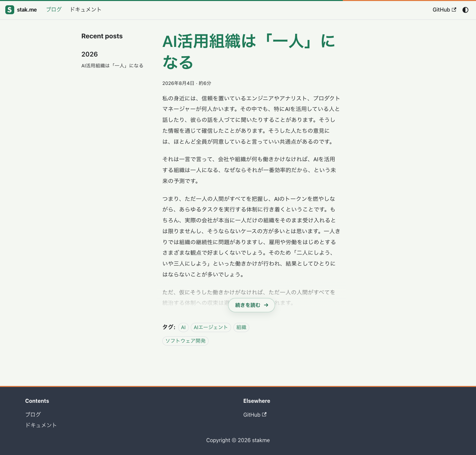This screenshot has height=455, width=476.
Task: Open the ブログ link in the footer
Action: (33, 414)
